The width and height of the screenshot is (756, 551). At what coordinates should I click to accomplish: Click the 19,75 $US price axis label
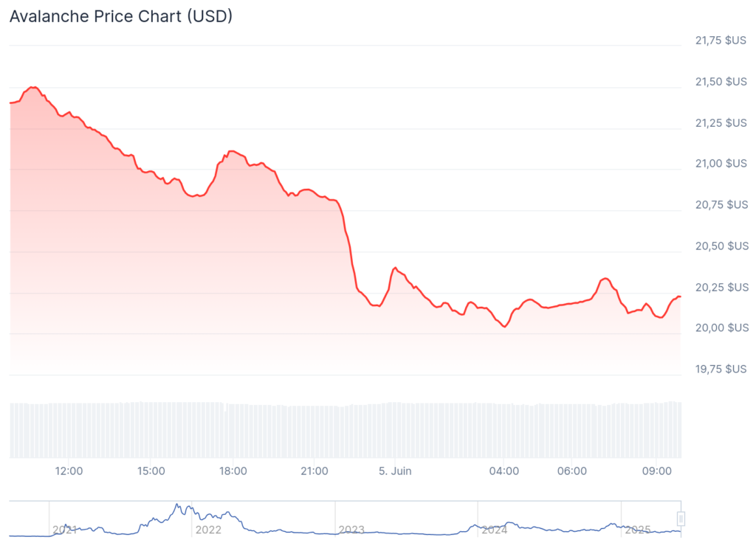coord(721,368)
